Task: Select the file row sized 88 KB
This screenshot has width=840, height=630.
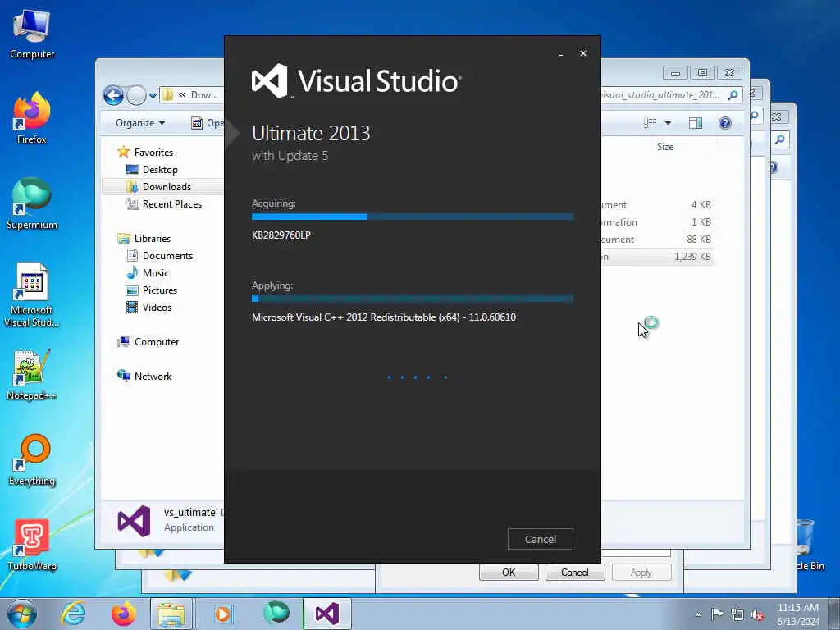Action: (x=658, y=240)
